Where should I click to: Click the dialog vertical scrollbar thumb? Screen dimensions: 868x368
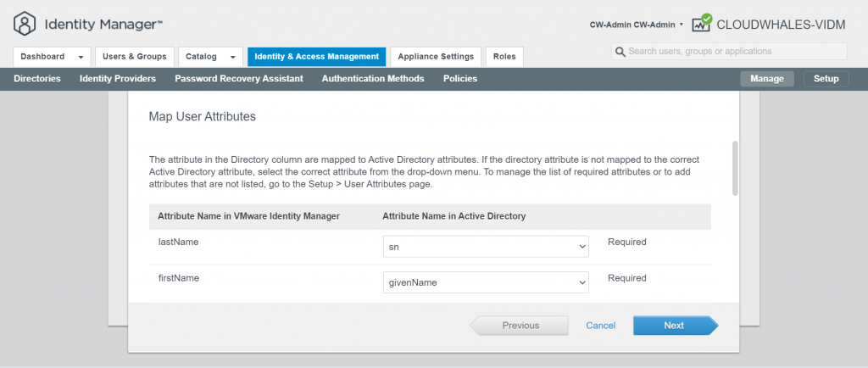735,168
